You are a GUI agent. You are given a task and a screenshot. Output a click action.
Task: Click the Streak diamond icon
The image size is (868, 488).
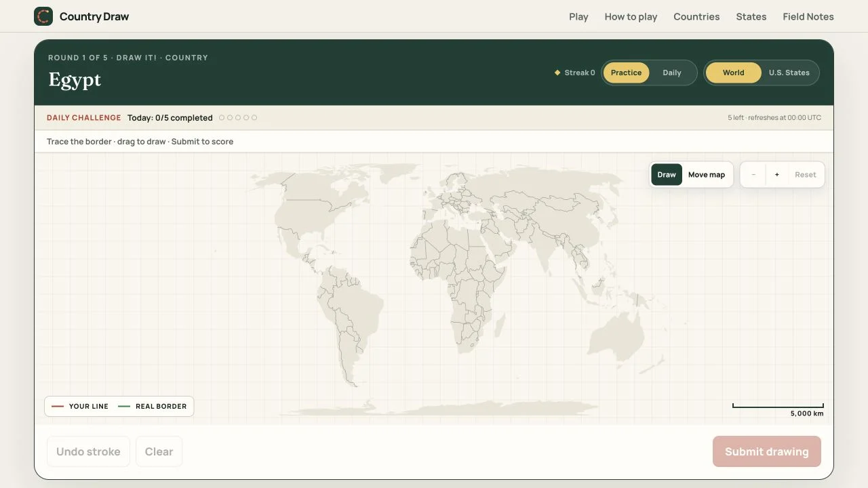tap(557, 73)
